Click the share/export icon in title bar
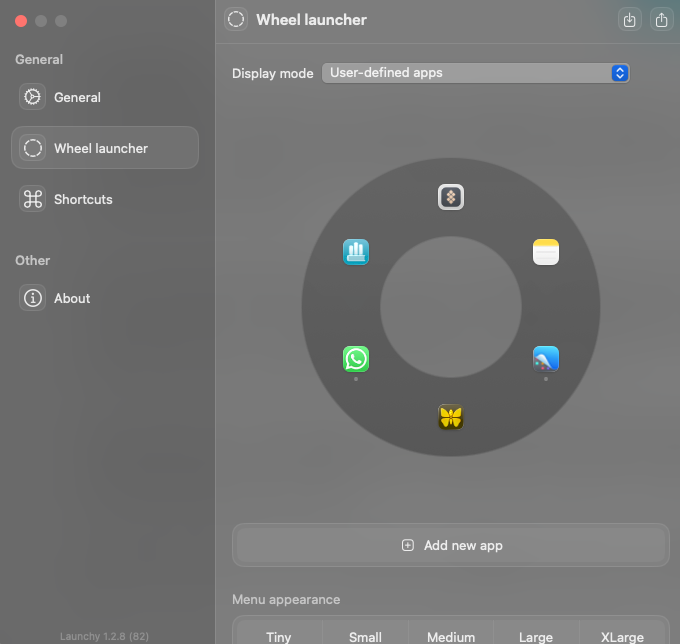Viewport: 680px width, 644px height. pos(661,20)
